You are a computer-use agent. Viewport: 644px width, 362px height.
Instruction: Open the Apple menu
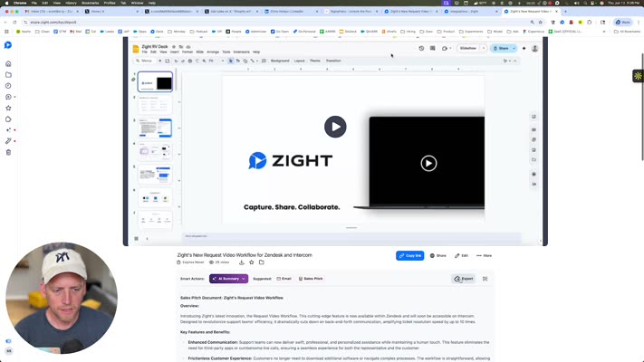6,3
